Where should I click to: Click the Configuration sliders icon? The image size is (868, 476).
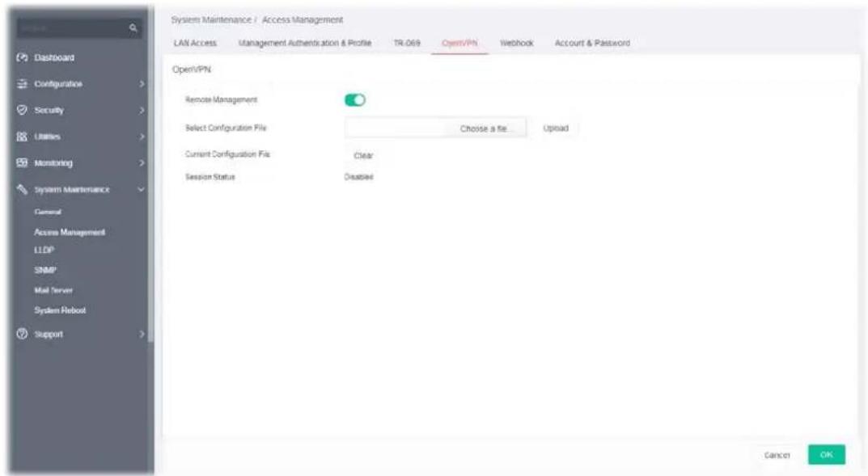(x=22, y=83)
